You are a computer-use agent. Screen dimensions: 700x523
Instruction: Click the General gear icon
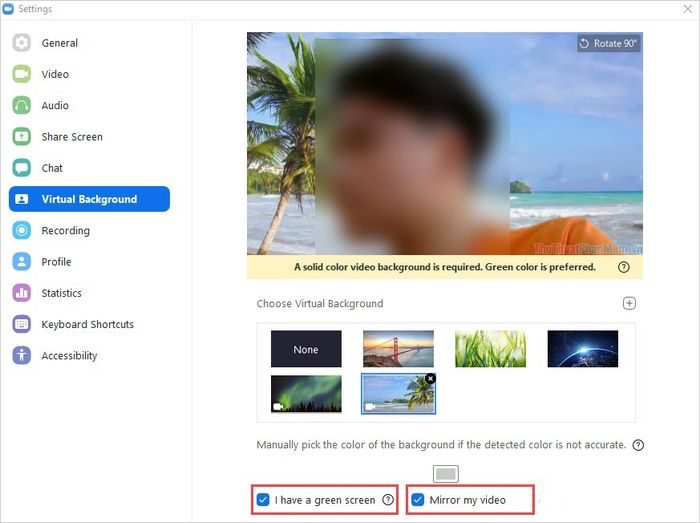tap(21, 43)
